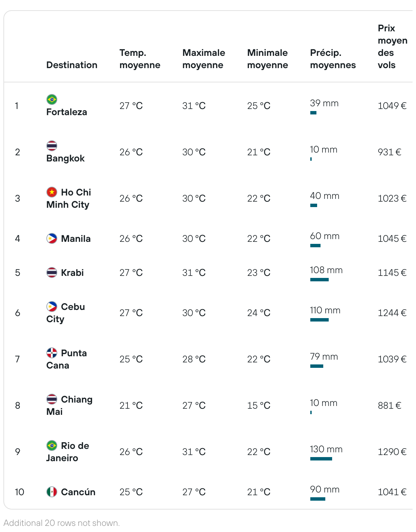Screen dimensions: 416x532
Task: Click the Mexico flag beside Cancún
Action: point(52,492)
